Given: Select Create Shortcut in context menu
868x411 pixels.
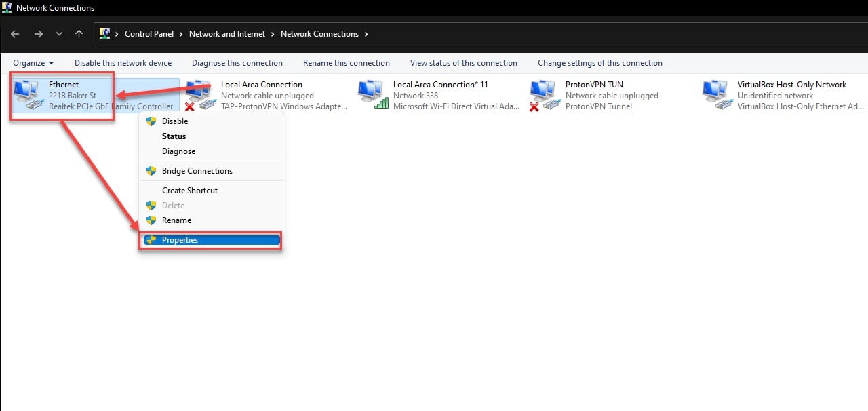Looking at the screenshot, I should [x=212, y=191].
